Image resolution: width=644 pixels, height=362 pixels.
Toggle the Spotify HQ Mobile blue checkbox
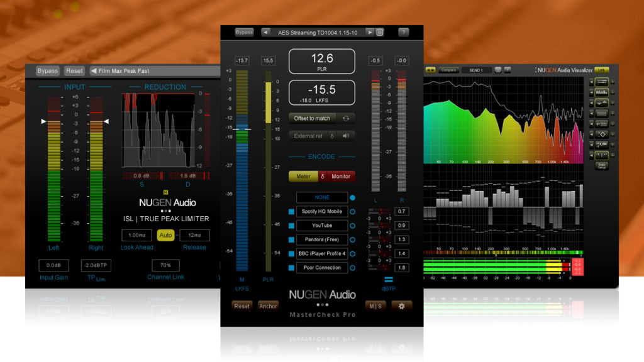[x=291, y=212]
